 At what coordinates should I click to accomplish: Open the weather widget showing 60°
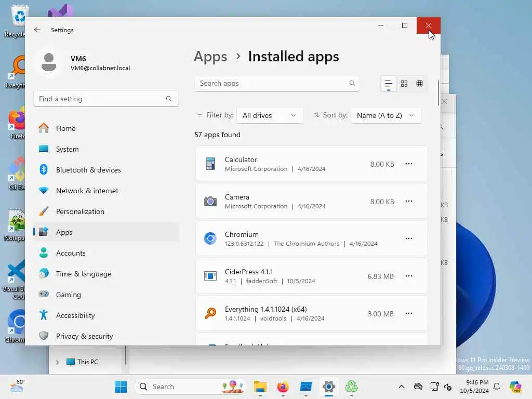(x=17, y=386)
